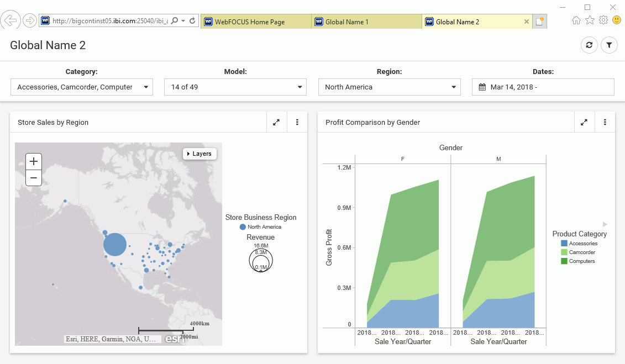Maximize the Store Sales by Region panel

276,123
